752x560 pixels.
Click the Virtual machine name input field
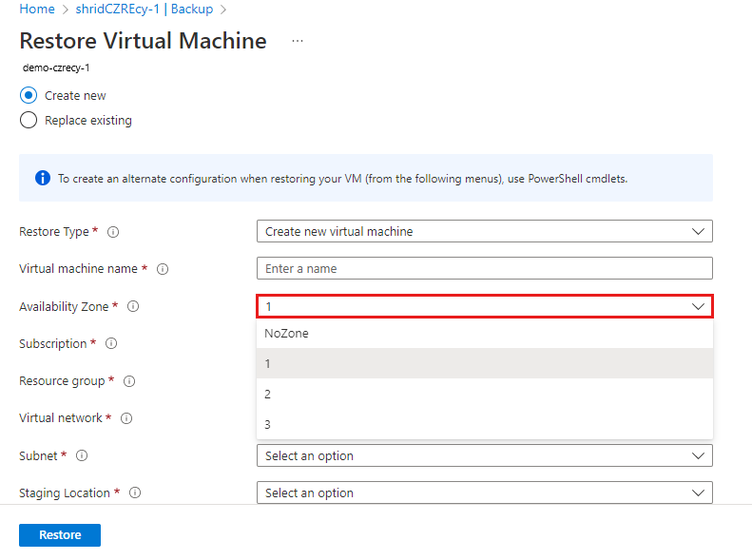[485, 268]
